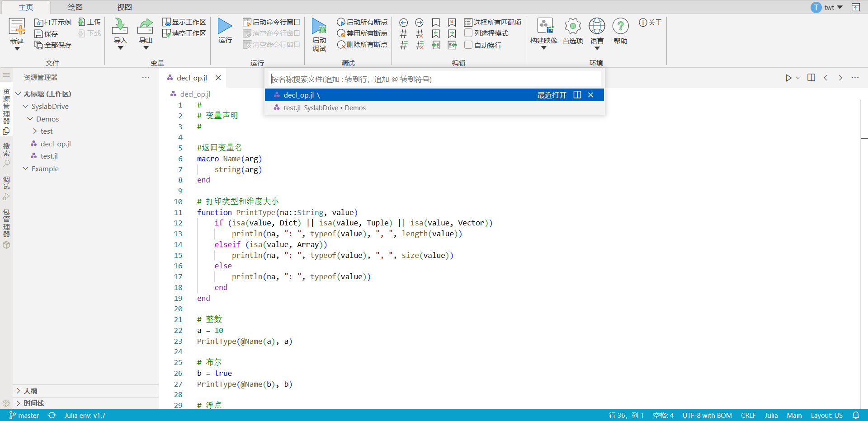Screen dimensions: 868x421
Task: Add block comment icon with green lines
Action: [x=404, y=45]
